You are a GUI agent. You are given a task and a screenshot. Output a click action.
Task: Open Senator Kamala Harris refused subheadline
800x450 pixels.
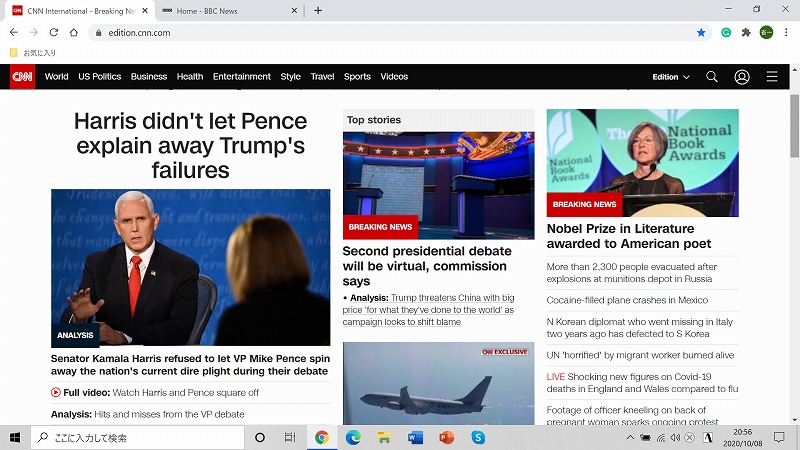190,365
